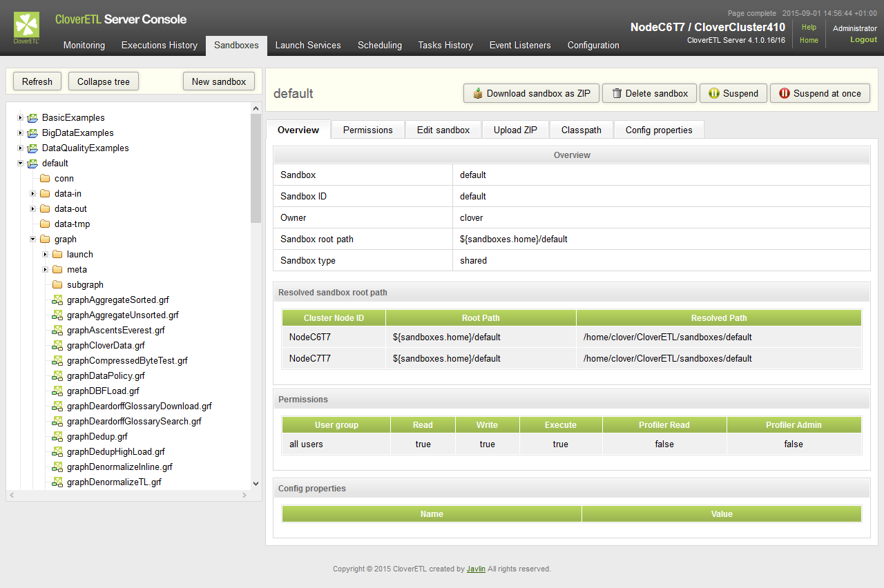Download the default sandbox as ZIP

coord(531,93)
